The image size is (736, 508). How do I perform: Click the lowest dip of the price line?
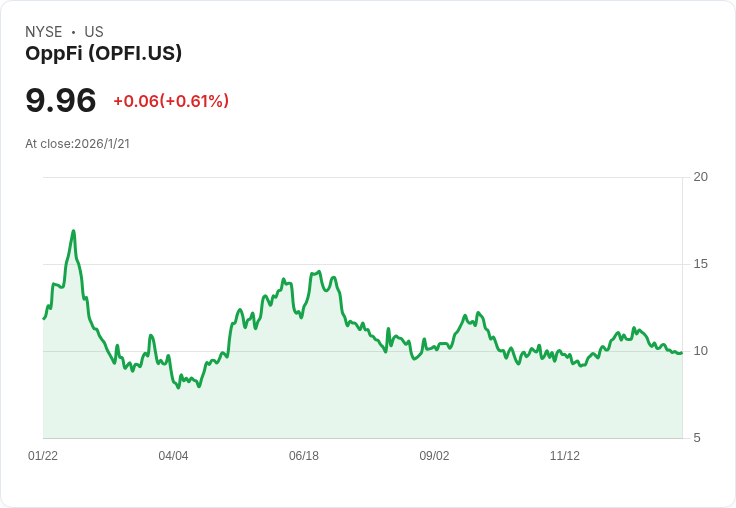(x=179, y=387)
